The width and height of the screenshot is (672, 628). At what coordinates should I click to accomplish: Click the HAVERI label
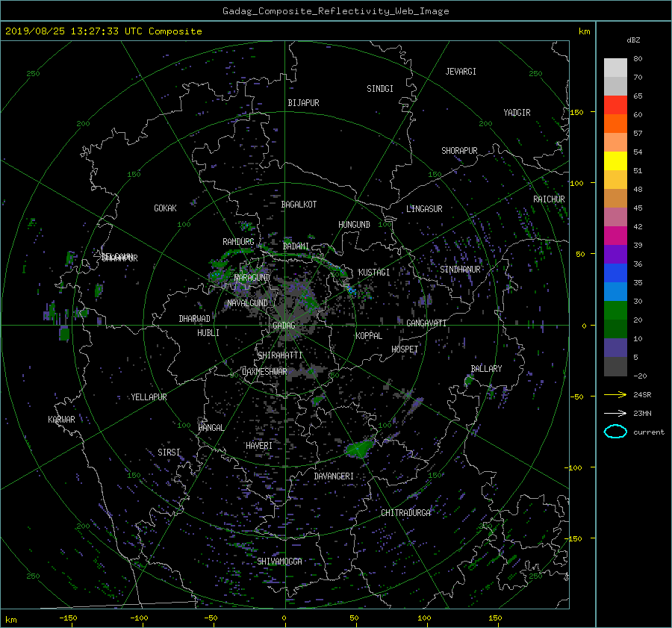click(259, 446)
